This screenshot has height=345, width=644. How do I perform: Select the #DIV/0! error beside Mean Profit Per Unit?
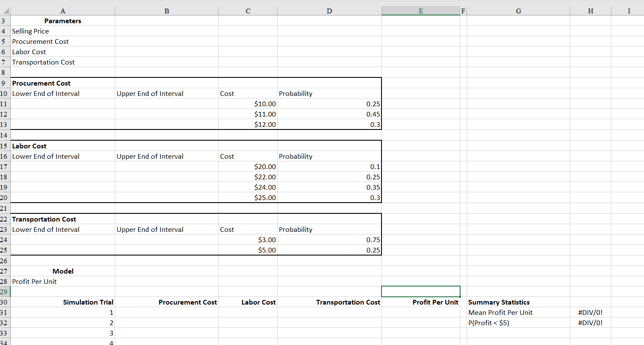[x=590, y=312]
